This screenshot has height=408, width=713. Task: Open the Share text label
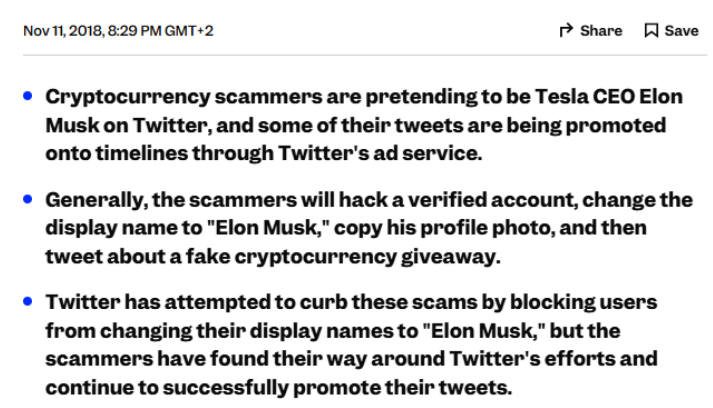tap(601, 30)
